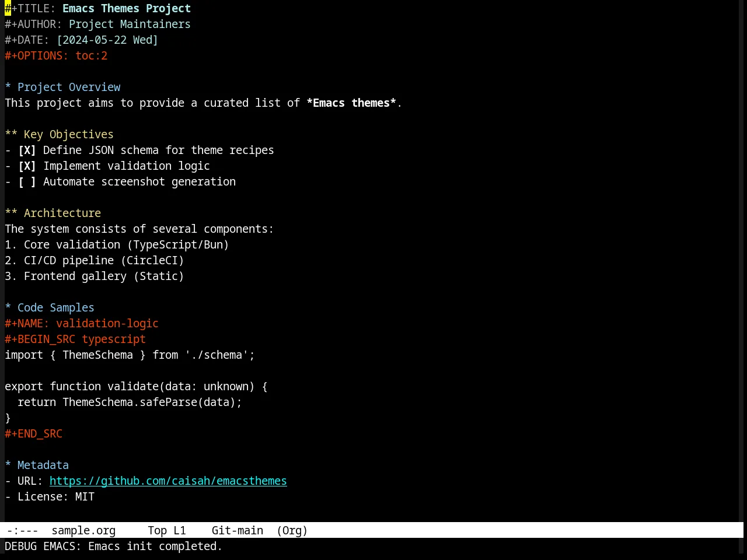
Task: Click '2. CI/CD pipeline (CircleCI)' item
Action: click(x=95, y=260)
